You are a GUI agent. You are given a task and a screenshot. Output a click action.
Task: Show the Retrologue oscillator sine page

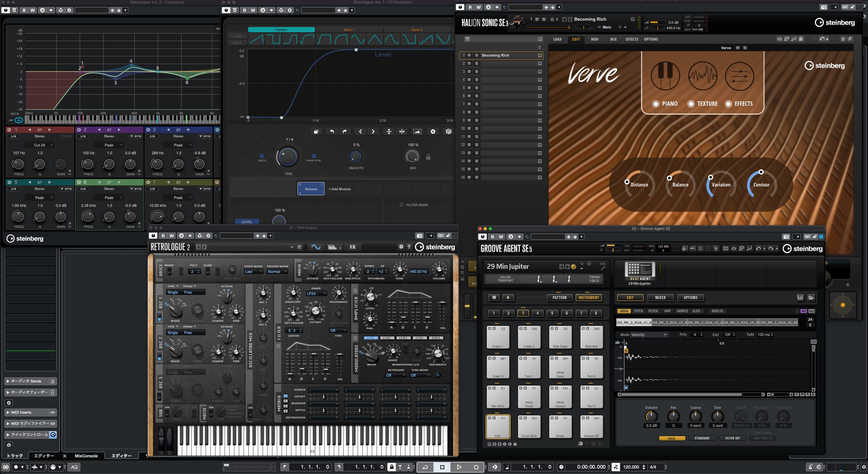pyautogui.click(x=316, y=247)
